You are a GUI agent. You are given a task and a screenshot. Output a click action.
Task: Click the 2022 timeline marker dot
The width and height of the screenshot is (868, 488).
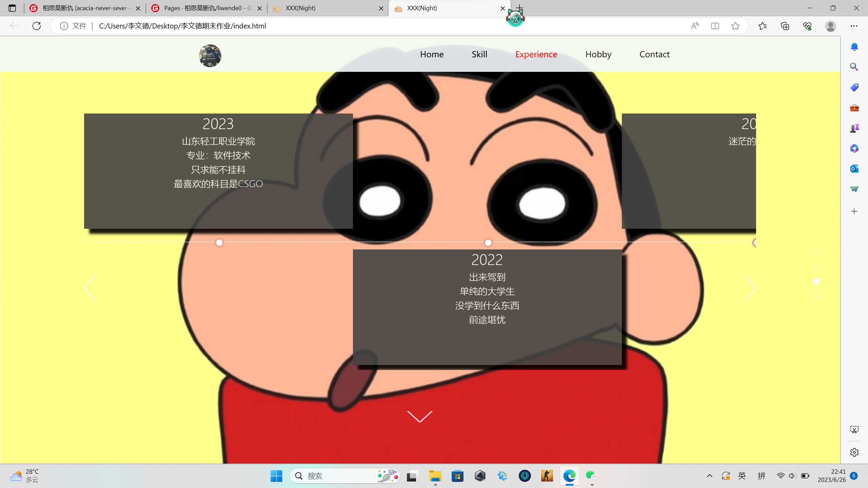(x=488, y=243)
